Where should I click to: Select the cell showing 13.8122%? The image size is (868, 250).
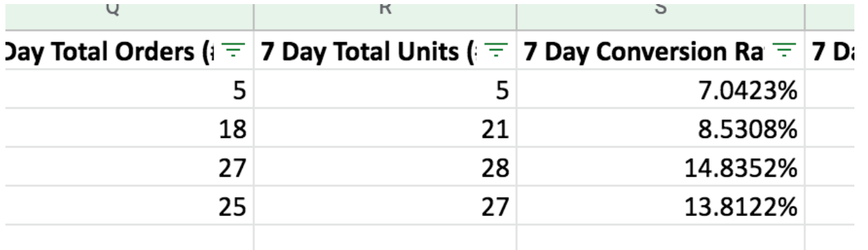coord(661,205)
